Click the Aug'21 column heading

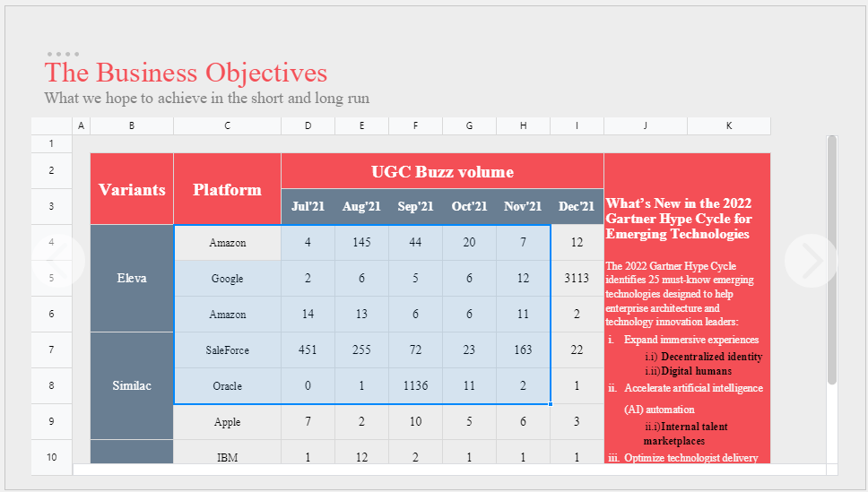[361, 206]
